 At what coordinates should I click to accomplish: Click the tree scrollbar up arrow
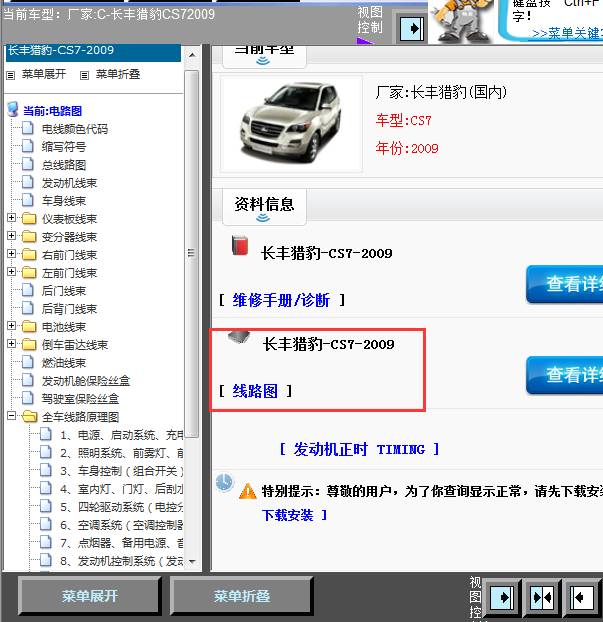pyautogui.click(x=192, y=55)
